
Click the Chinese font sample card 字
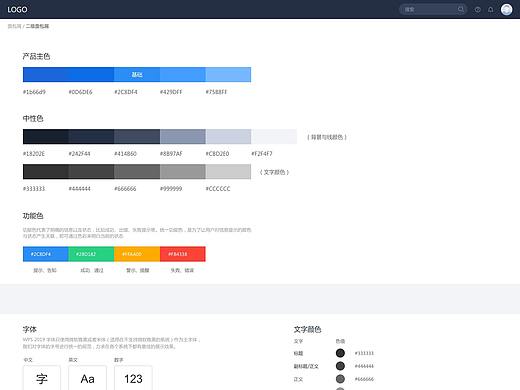click(x=42, y=378)
